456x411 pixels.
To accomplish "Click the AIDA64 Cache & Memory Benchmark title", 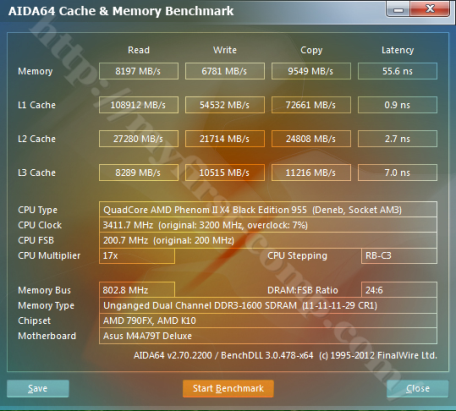I will coord(121,11).
